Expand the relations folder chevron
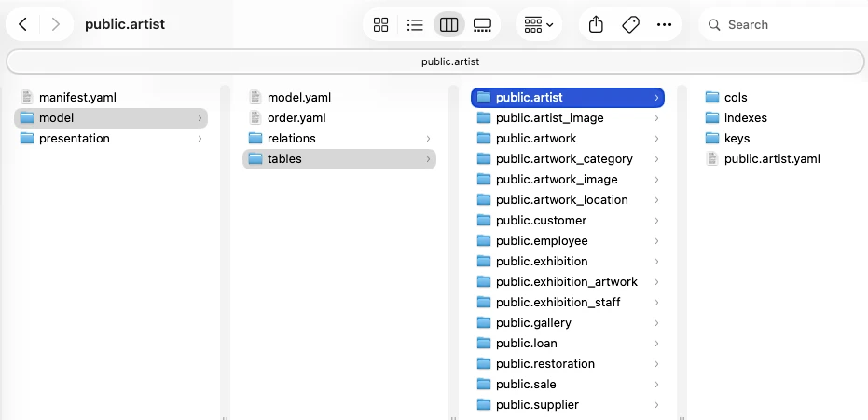The width and height of the screenshot is (868, 420). pos(428,138)
